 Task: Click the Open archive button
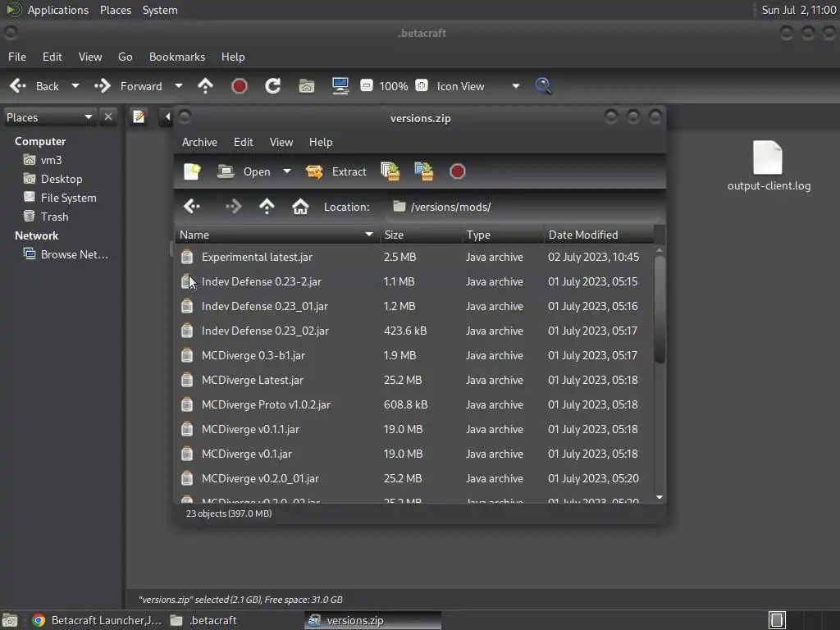pos(244,171)
